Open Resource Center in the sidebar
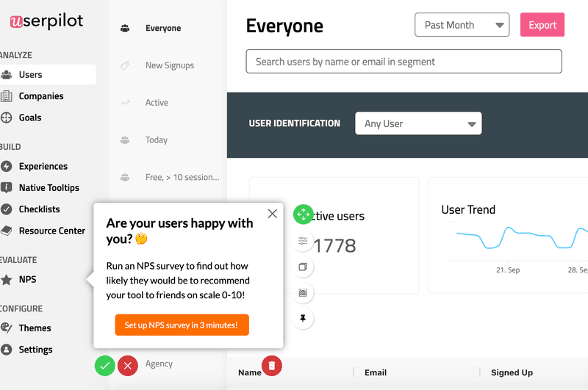This screenshot has height=390, width=588. 51,231
